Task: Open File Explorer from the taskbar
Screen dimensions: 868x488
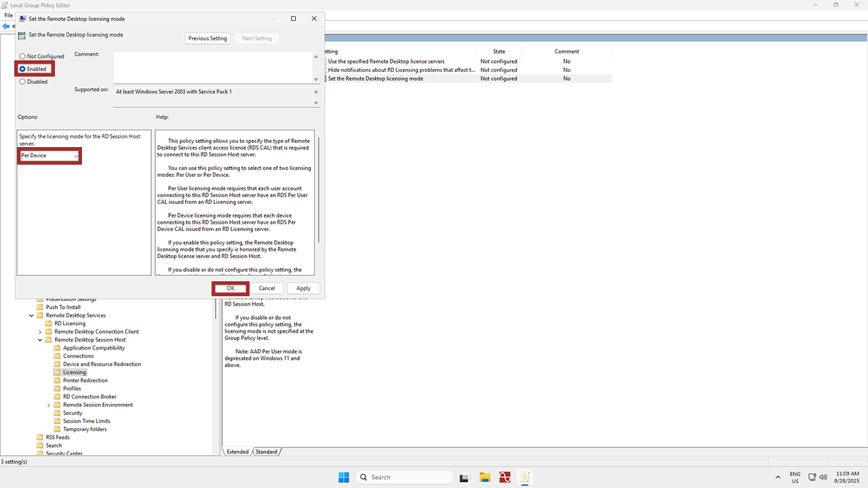Action: click(484, 477)
